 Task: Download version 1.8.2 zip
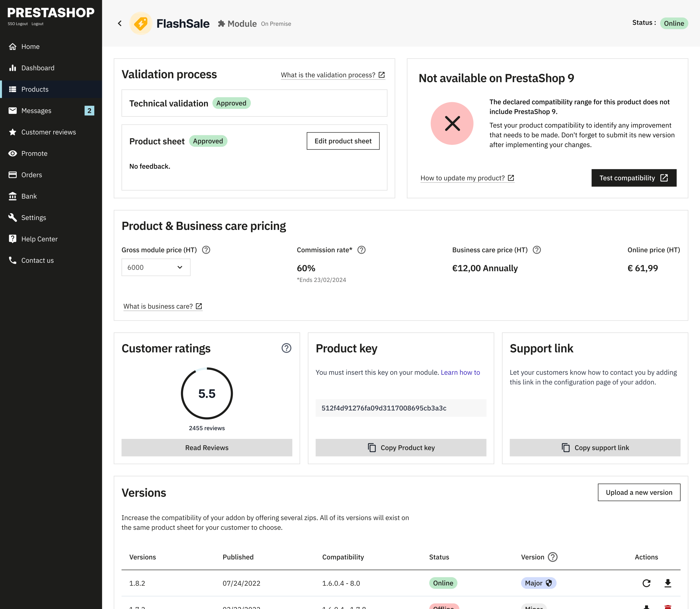pos(668,583)
